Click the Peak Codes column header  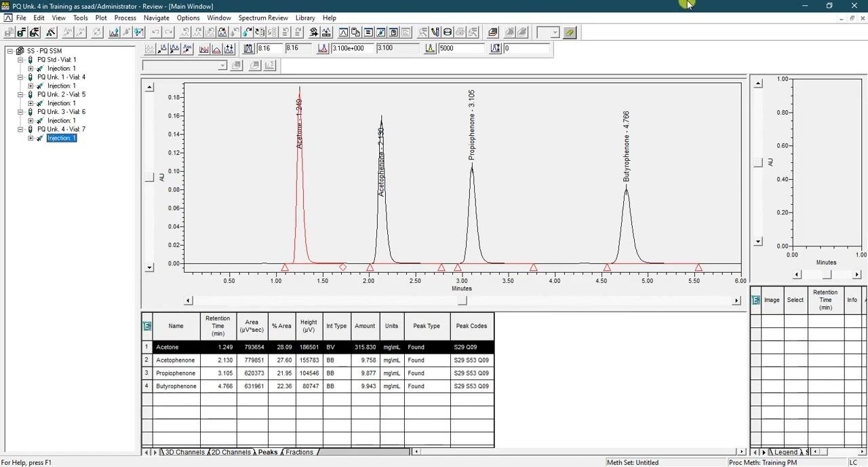471,326
